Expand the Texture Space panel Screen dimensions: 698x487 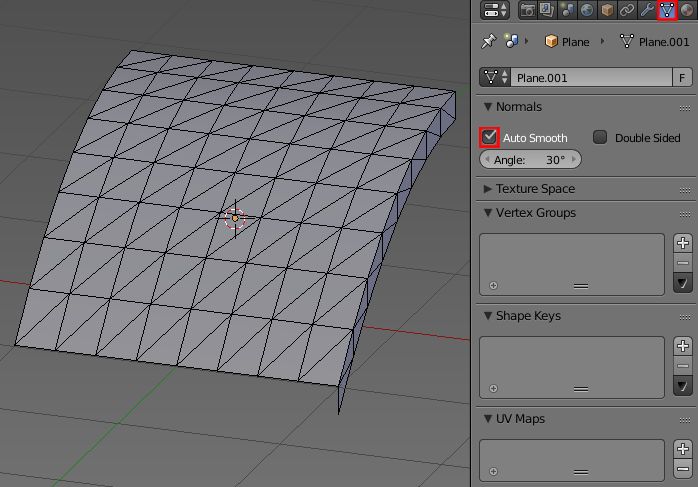click(x=488, y=189)
